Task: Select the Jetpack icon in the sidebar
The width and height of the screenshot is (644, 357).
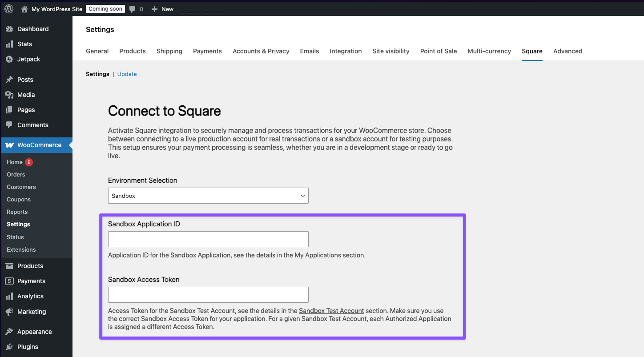Action: 9,59
